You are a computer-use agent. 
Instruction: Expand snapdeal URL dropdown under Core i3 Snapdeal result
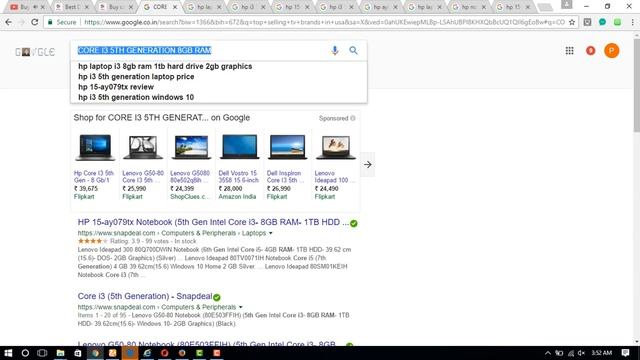241,307
